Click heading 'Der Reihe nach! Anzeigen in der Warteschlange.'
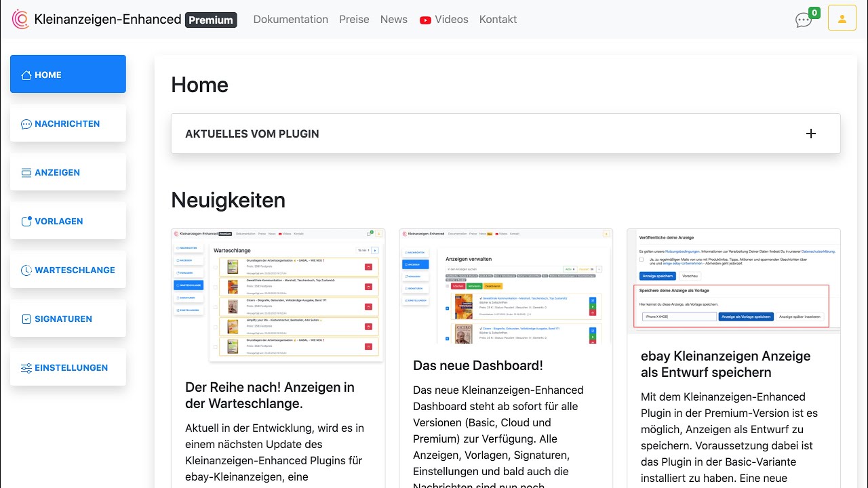 pyautogui.click(x=270, y=395)
